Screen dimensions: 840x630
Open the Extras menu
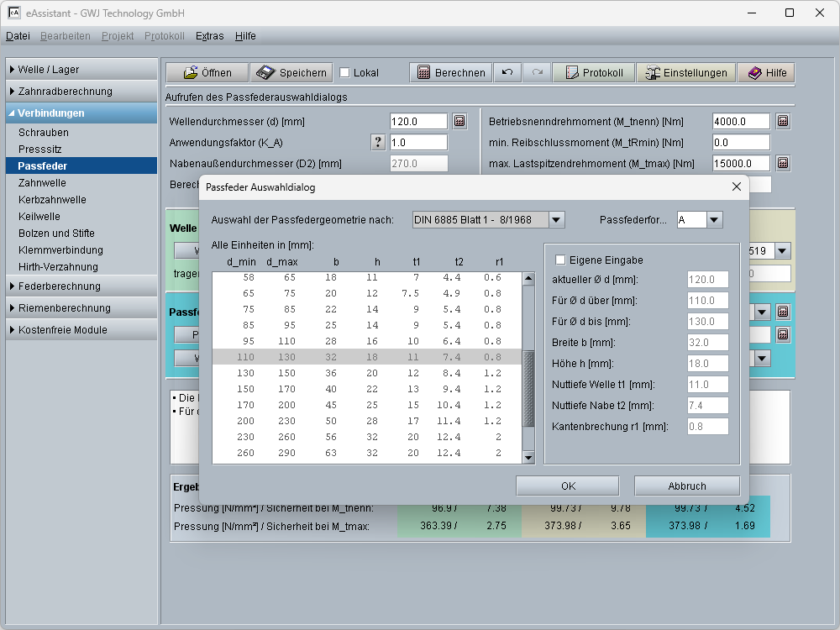(x=209, y=36)
